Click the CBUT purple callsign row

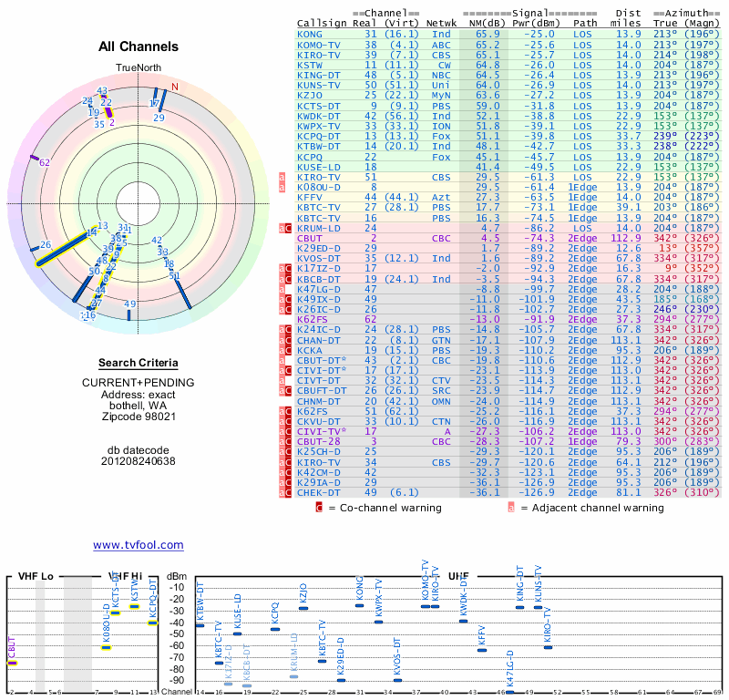[x=508, y=238]
